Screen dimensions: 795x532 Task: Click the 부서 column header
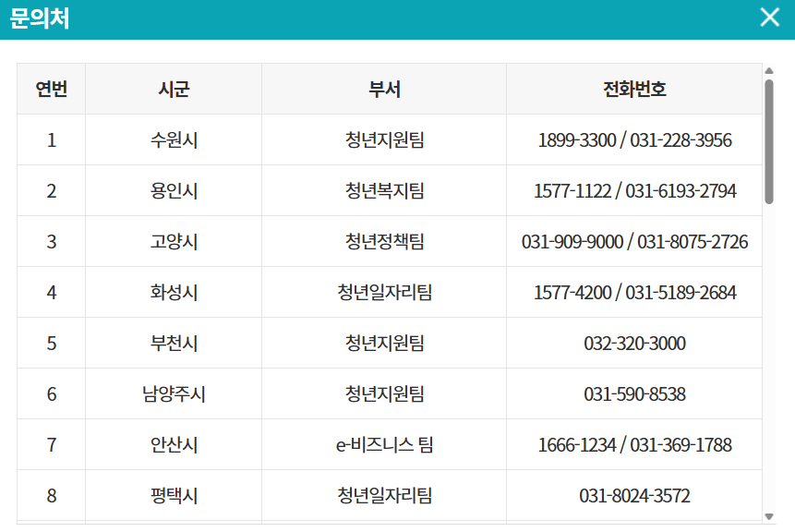pos(384,88)
